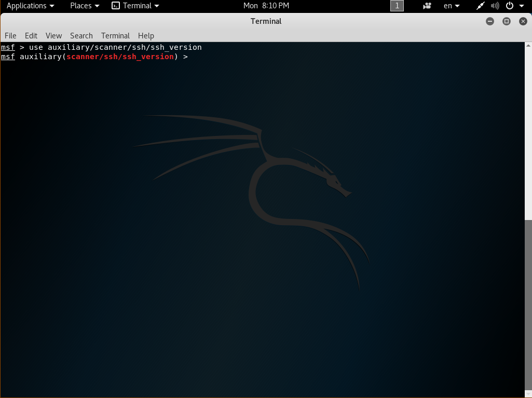Maximize the Terminal window
Screen dimensions: 532x398
tap(507, 21)
